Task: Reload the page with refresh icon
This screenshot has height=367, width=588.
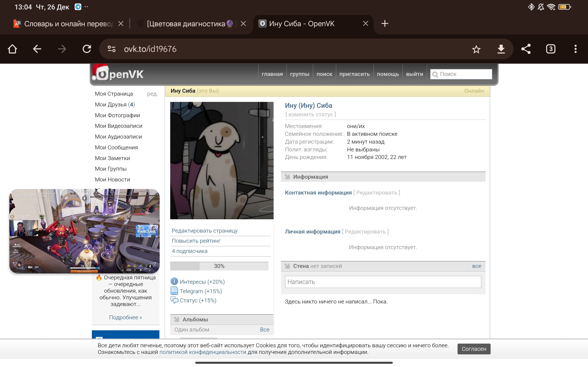Action: pyautogui.click(x=87, y=49)
